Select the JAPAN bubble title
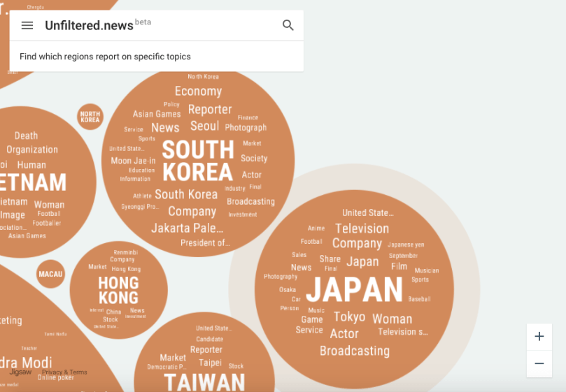The image size is (566, 392). pos(354,289)
